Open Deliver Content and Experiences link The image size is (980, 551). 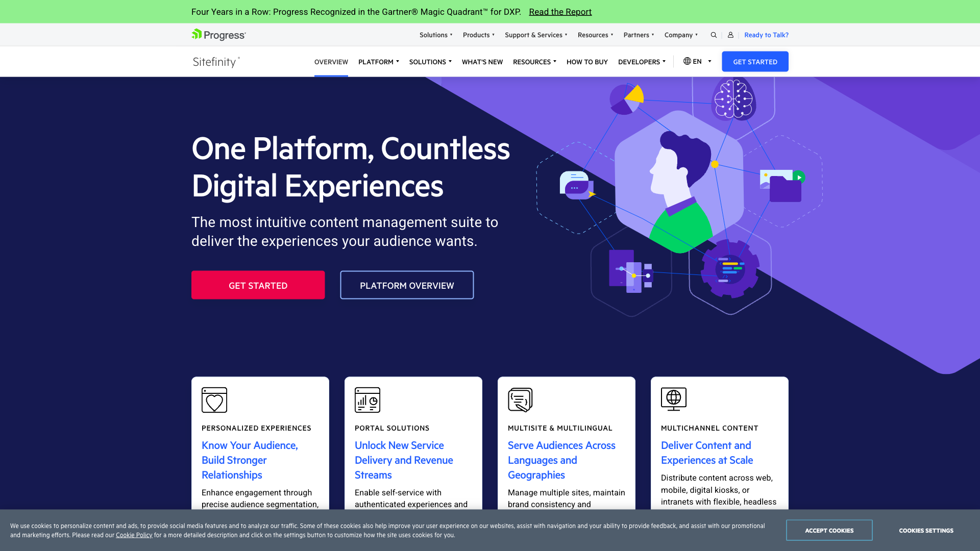tap(707, 453)
